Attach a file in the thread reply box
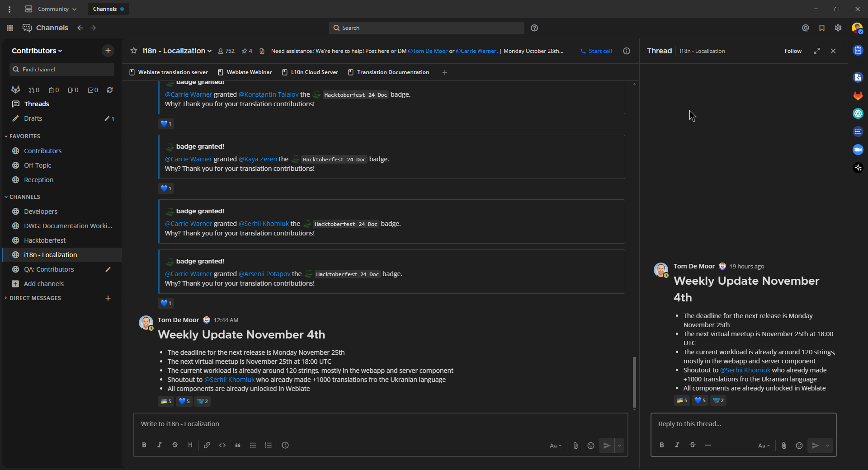This screenshot has width=868, height=470. click(x=783, y=445)
